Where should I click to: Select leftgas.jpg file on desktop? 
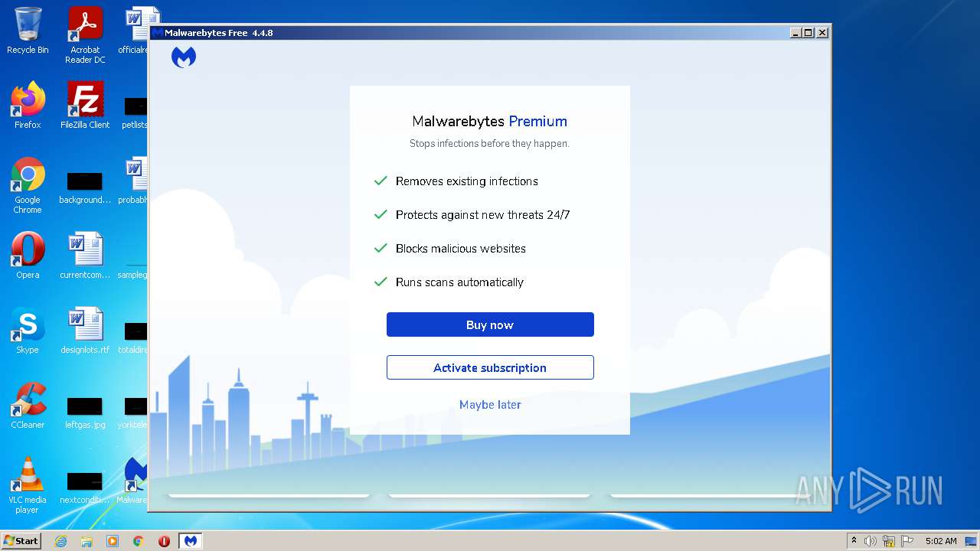[x=85, y=412]
